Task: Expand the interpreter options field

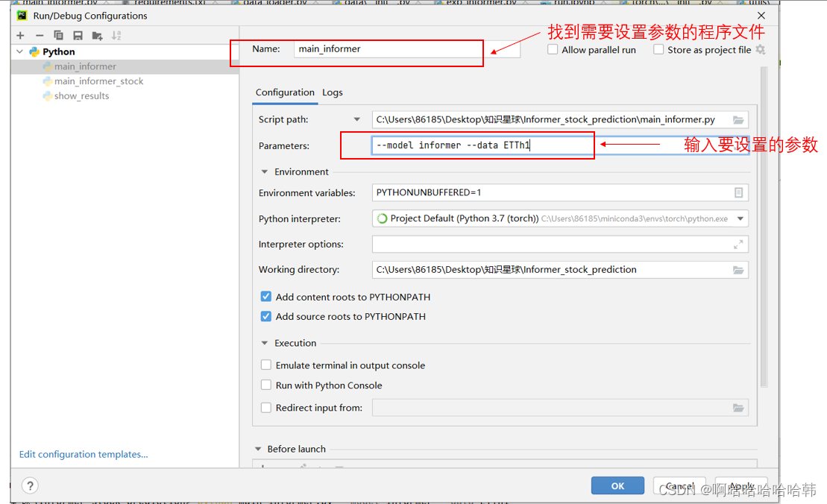Action: pyautogui.click(x=738, y=244)
